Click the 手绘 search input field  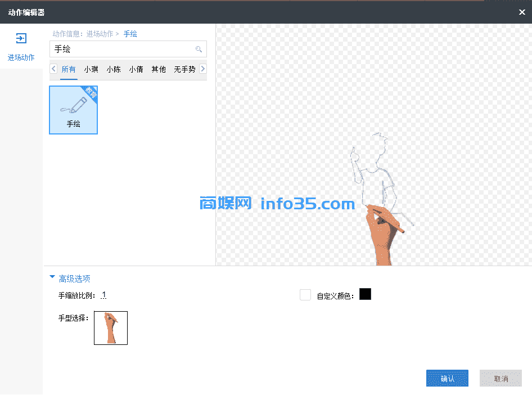pyautogui.click(x=128, y=49)
